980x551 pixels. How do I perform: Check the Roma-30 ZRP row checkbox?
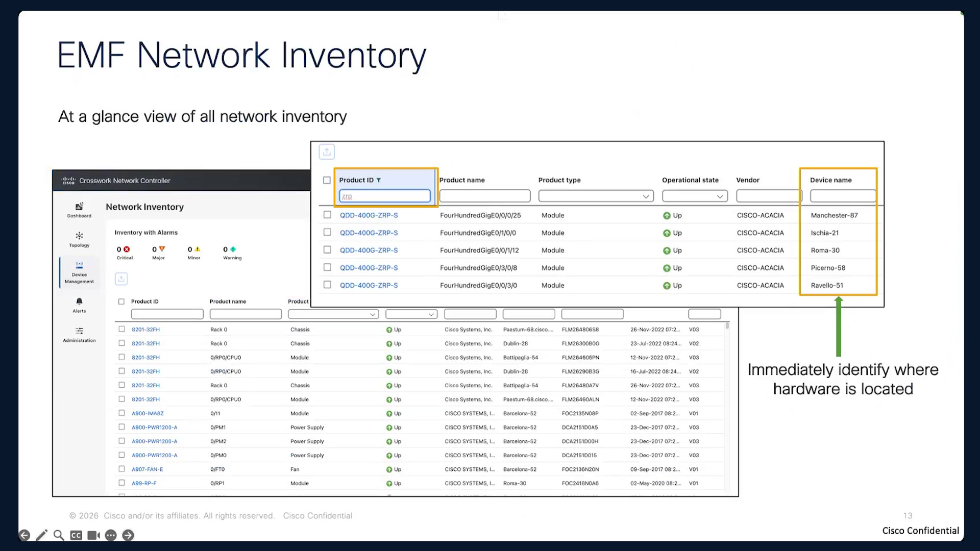(327, 249)
